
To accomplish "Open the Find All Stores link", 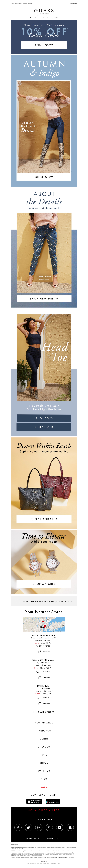I will pyautogui.click(x=44, y=712).
